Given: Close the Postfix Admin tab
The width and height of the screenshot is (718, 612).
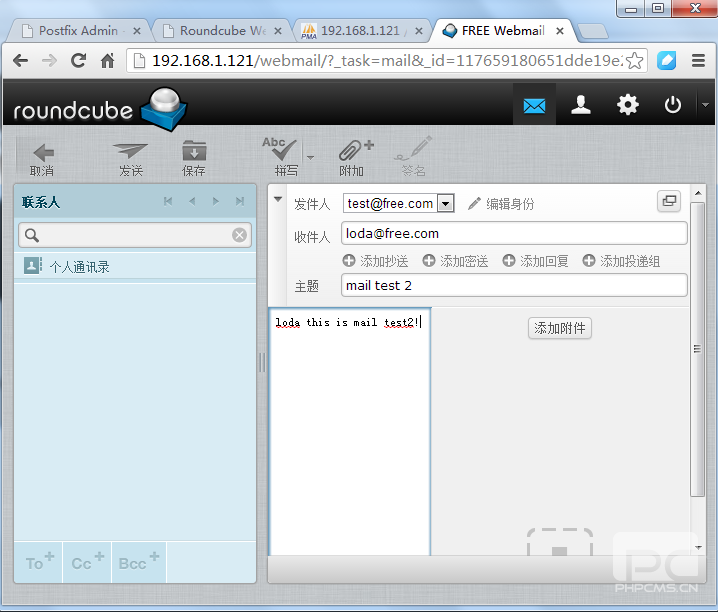Looking at the screenshot, I should pyautogui.click(x=136, y=31).
